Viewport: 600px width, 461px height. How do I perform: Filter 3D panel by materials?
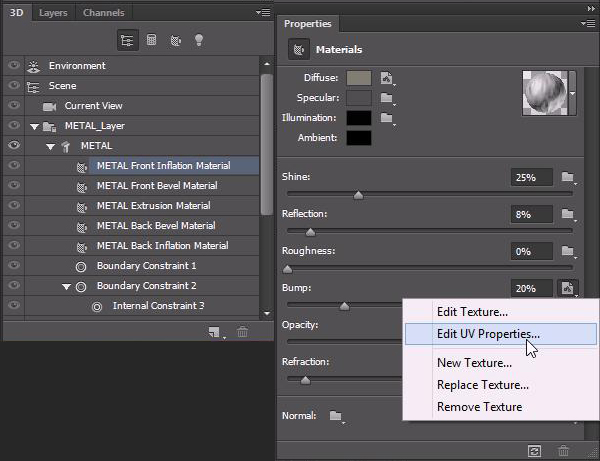pyautogui.click(x=175, y=40)
